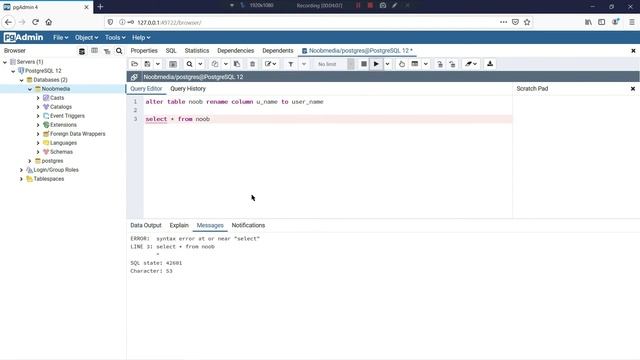Screen dimensions: 640x360
Task: Collapse the PostgreSQL 12 server node
Action: (x=13, y=71)
